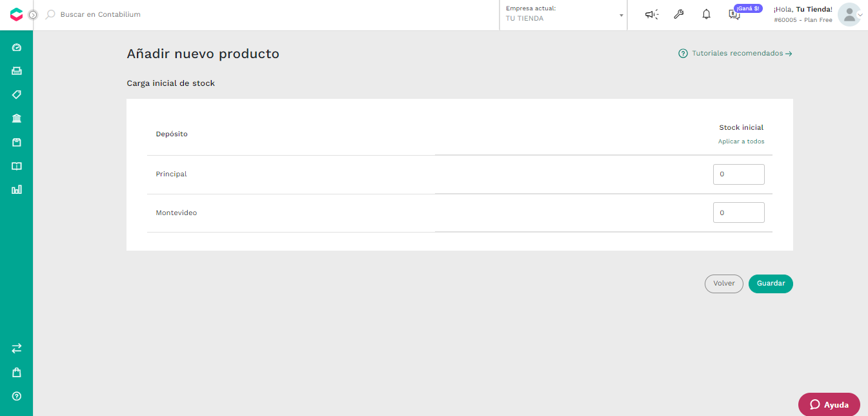Screen dimensions: 868x416
Task: Expand the user avatar account menu
Action: [850, 14]
